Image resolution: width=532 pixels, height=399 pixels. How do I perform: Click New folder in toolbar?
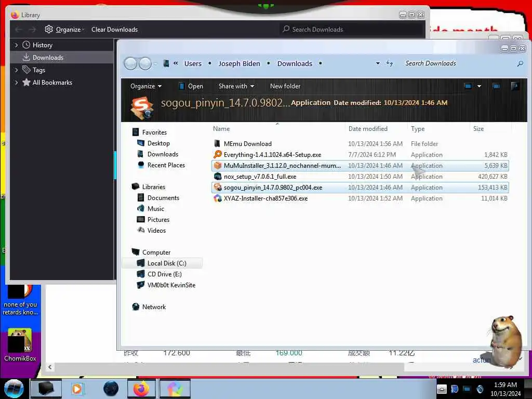(285, 86)
